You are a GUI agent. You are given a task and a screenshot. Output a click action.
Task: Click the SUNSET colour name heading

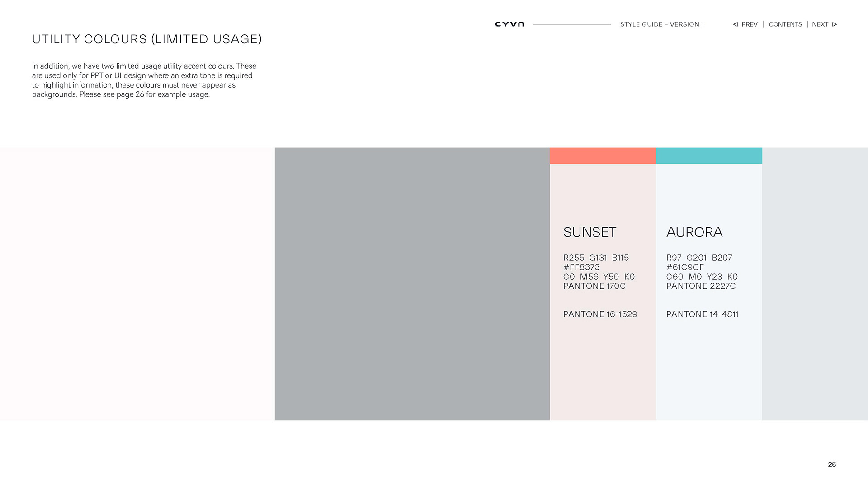click(590, 232)
